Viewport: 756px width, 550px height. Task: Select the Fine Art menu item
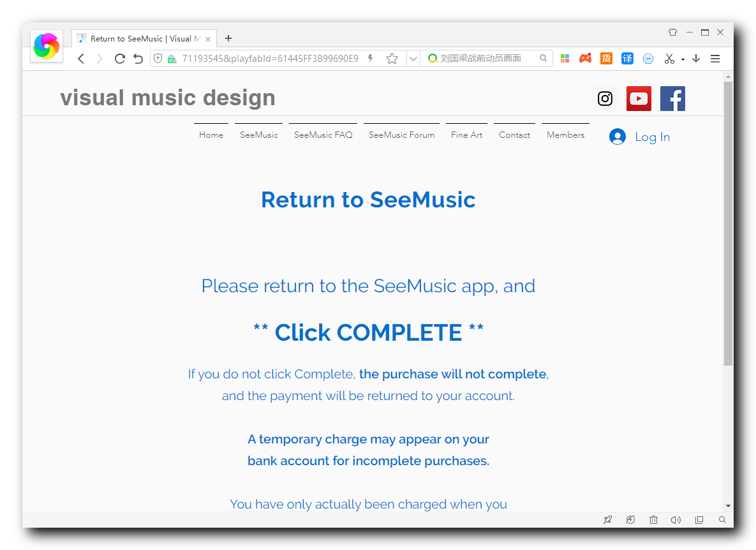point(466,135)
